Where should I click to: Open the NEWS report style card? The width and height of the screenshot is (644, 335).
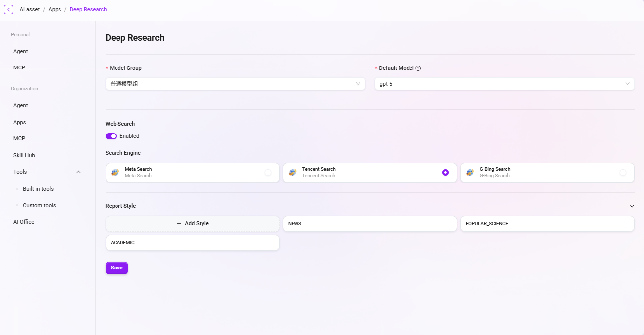click(370, 224)
